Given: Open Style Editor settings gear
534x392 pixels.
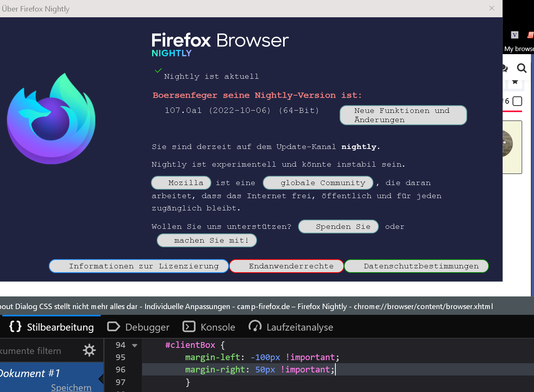Looking at the screenshot, I should (x=89, y=350).
